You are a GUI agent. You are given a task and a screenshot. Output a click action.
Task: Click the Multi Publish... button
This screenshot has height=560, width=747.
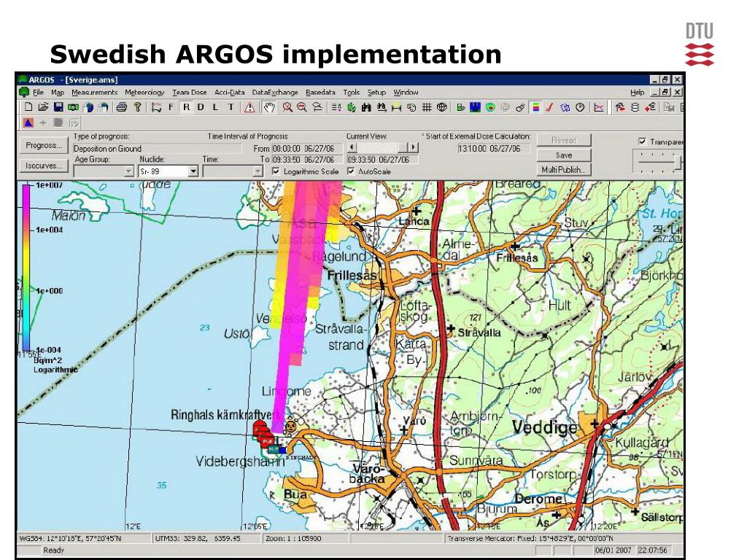(564, 169)
